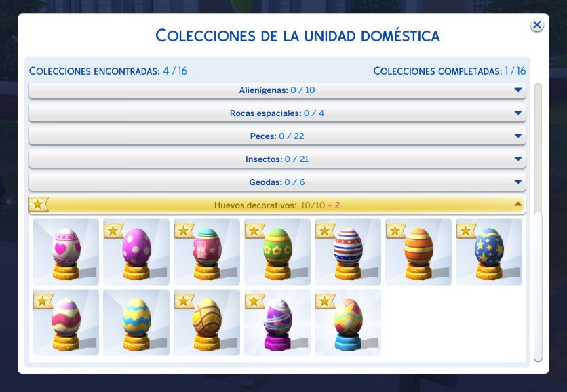Click the pink bunny-face egg
This screenshot has height=392, width=567.
tap(207, 251)
